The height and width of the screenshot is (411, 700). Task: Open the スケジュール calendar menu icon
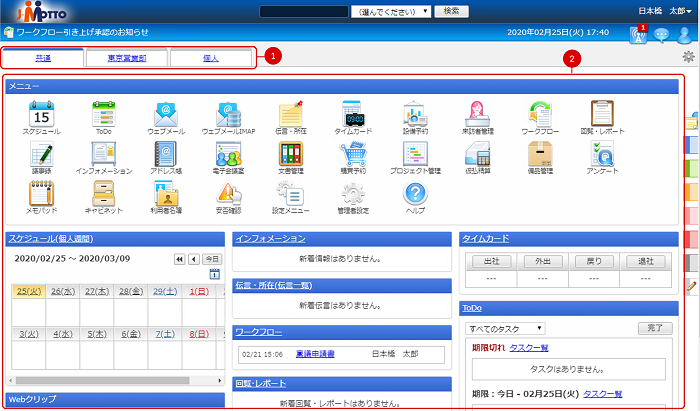[x=42, y=114]
